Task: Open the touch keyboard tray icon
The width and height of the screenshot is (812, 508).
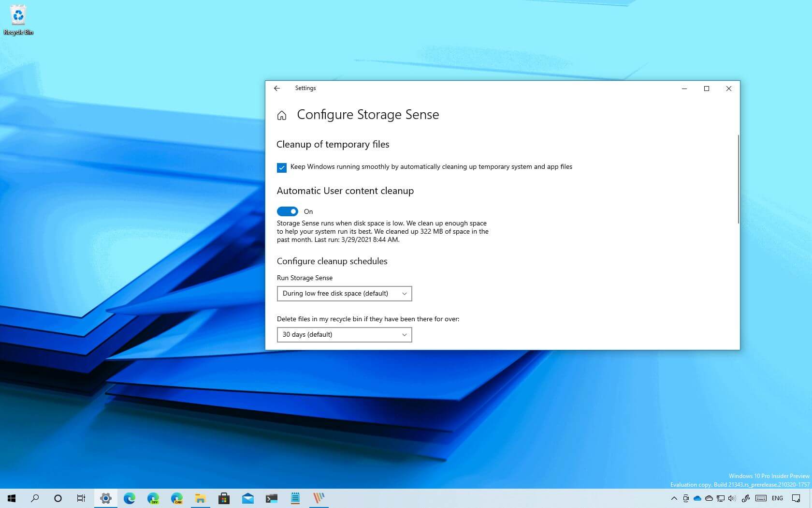Action: point(761,498)
